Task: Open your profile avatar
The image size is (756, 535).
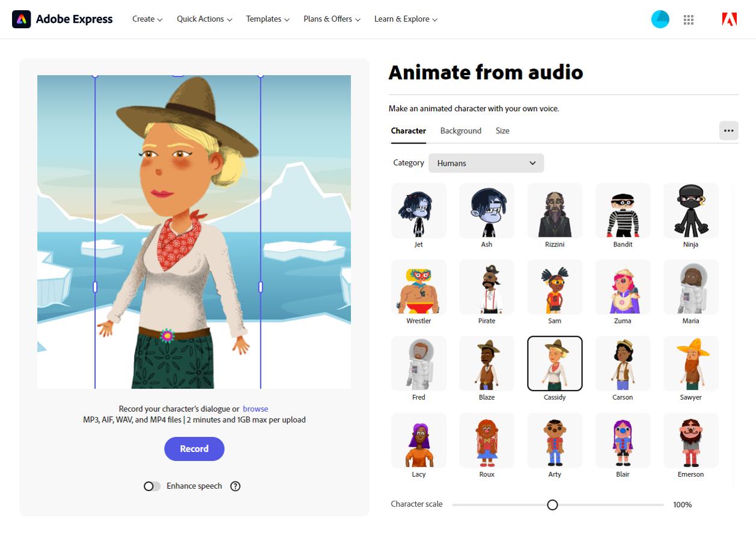Action: point(660,19)
